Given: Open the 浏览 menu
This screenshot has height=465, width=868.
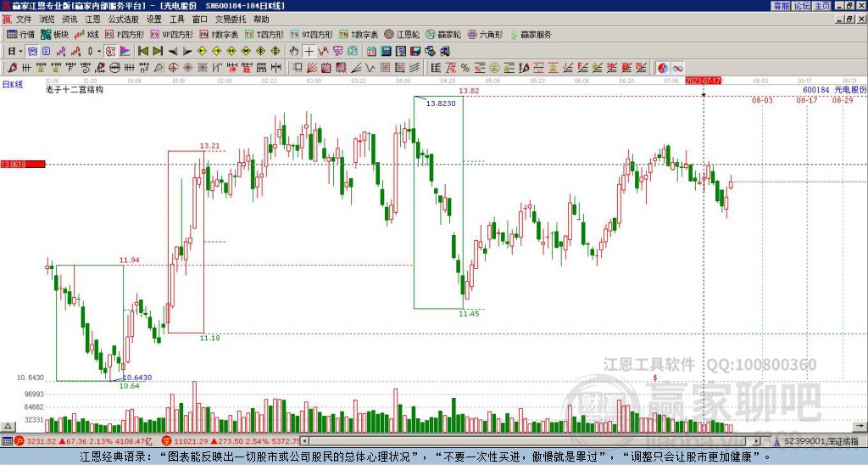Looking at the screenshot, I should (x=47, y=20).
